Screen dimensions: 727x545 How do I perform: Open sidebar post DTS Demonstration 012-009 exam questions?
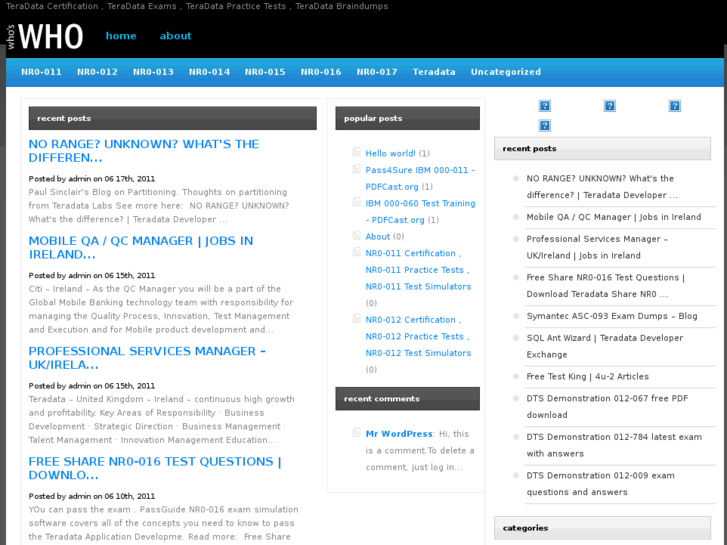(600, 484)
